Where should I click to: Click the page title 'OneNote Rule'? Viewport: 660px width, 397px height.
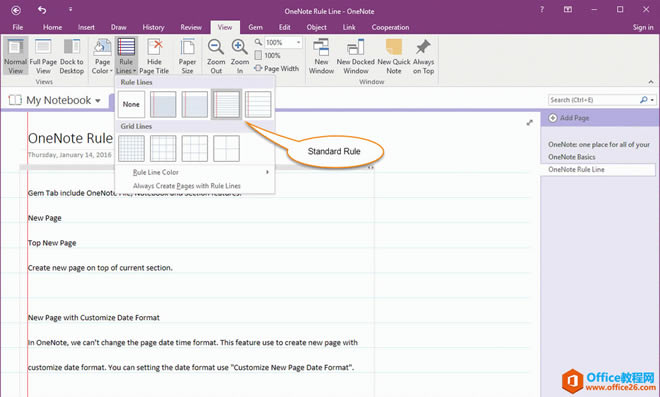[x=70, y=138]
